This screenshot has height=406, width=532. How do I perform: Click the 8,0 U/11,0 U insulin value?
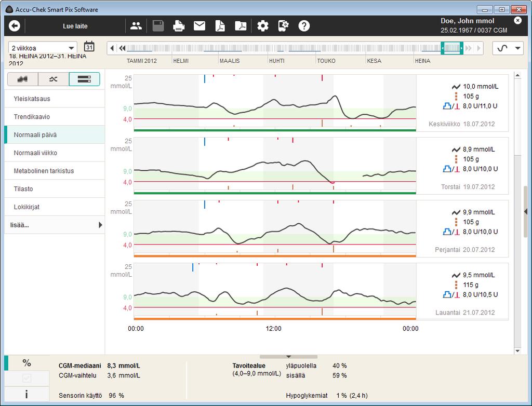point(480,106)
